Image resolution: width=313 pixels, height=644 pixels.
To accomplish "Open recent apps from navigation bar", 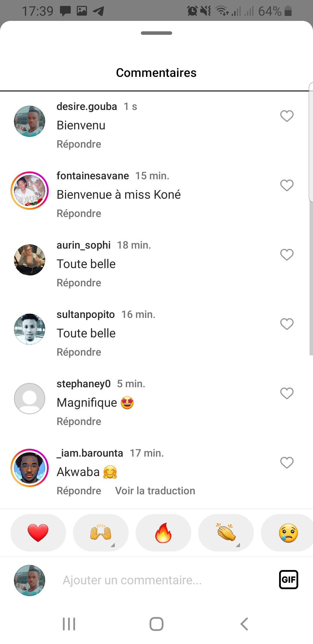I will [69, 624].
